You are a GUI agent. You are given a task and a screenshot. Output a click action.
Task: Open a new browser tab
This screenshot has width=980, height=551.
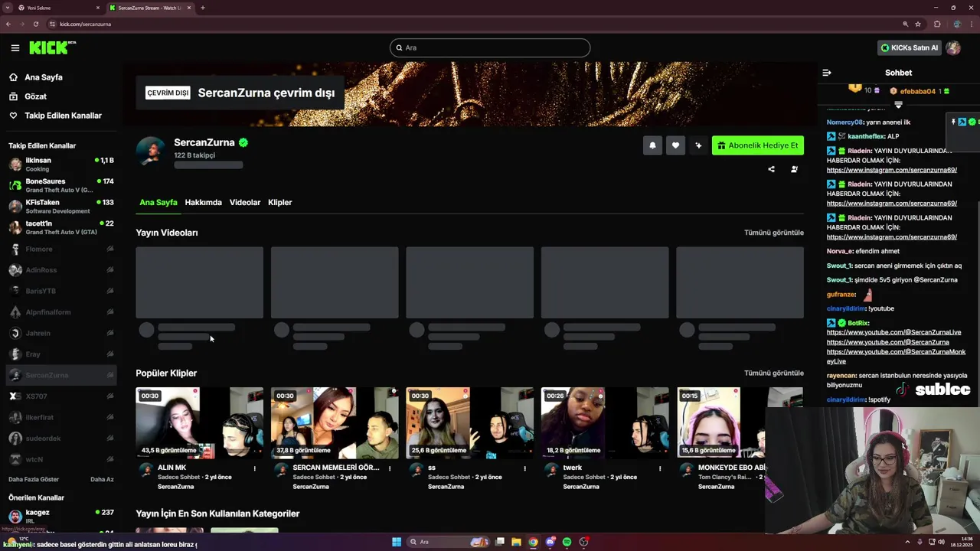coord(202,8)
